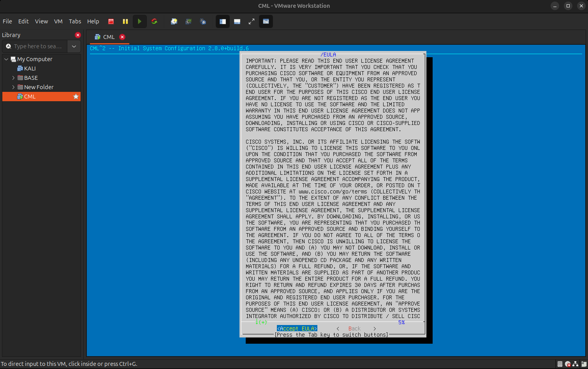Click the green Power On play button
Screen dimensions: 588x369
point(139,21)
